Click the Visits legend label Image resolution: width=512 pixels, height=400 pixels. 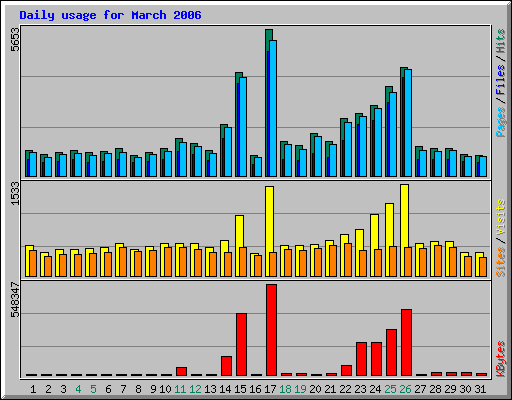500,217
